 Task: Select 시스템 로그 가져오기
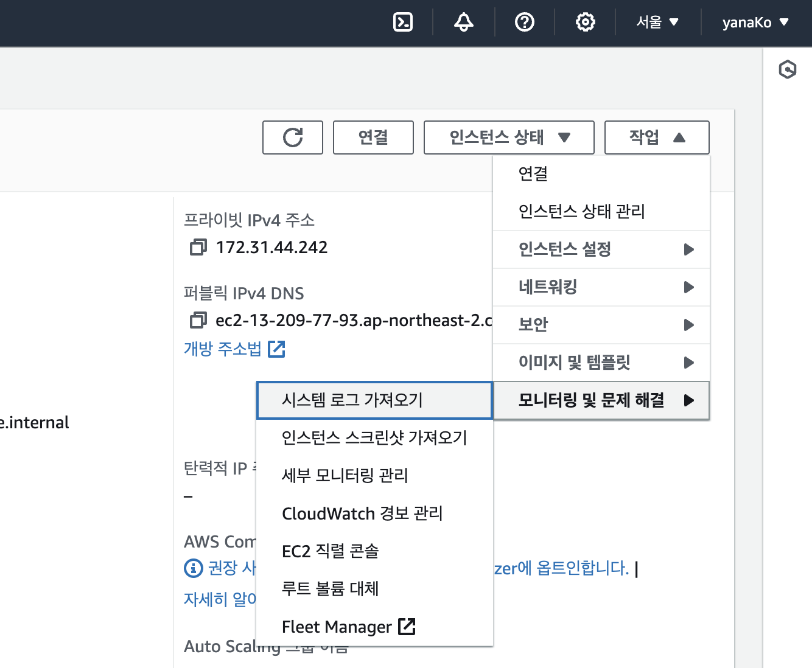374,400
